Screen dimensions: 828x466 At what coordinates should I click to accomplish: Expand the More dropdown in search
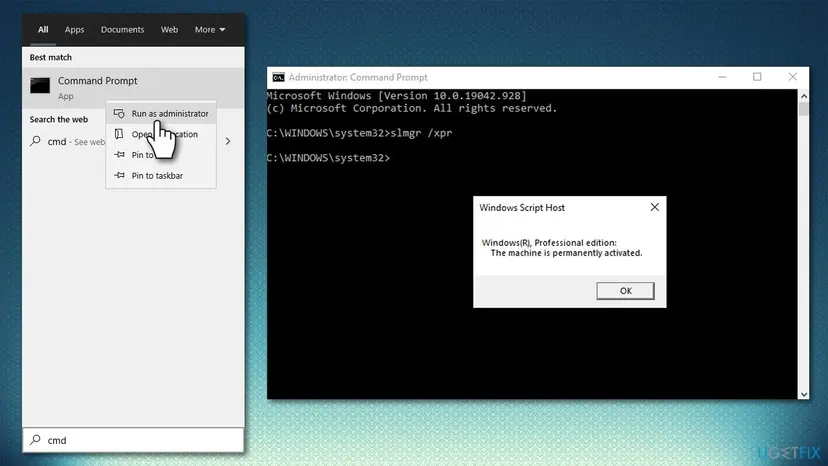[x=210, y=30]
